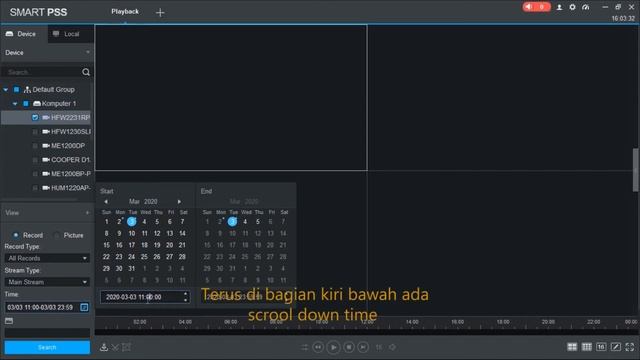Click the right-edge vertical scrollbar handle
Screen dimensions: 640x360
pyautogui.click(x=636, y=170)
